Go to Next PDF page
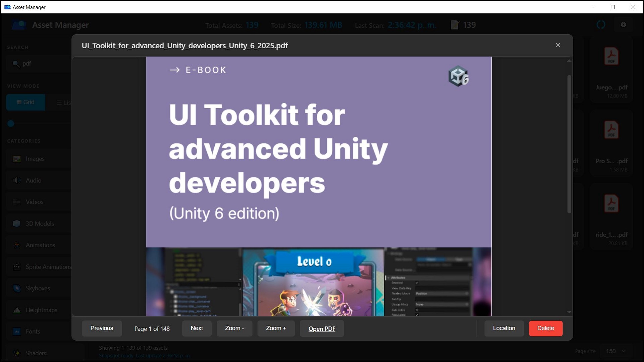644x362 pixels. 197,328
